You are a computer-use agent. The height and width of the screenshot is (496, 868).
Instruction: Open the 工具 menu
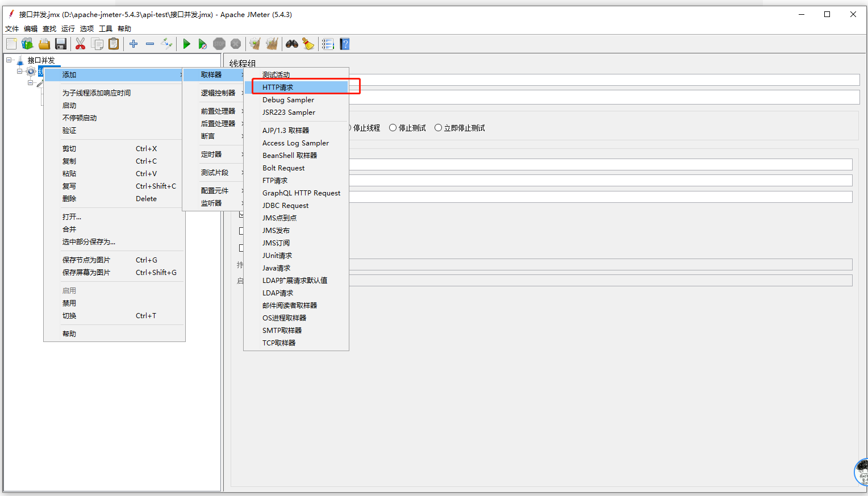106,28
